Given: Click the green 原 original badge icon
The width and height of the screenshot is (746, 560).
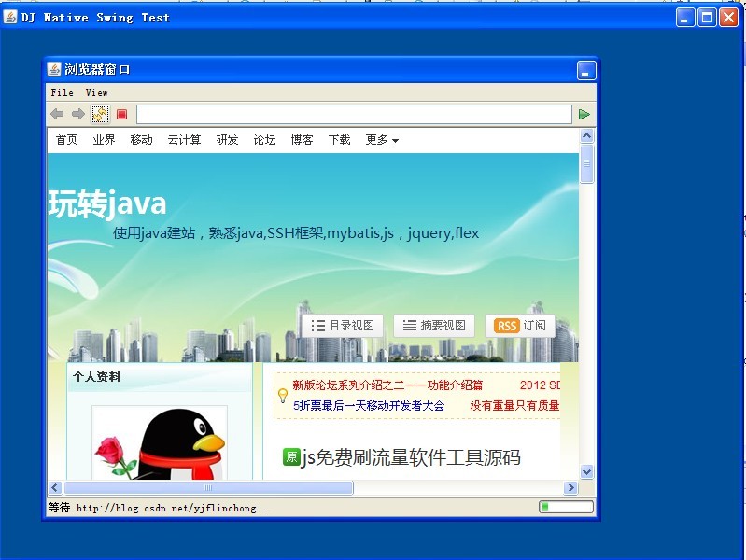Looking at the screenshot, I should coord(291,456).
